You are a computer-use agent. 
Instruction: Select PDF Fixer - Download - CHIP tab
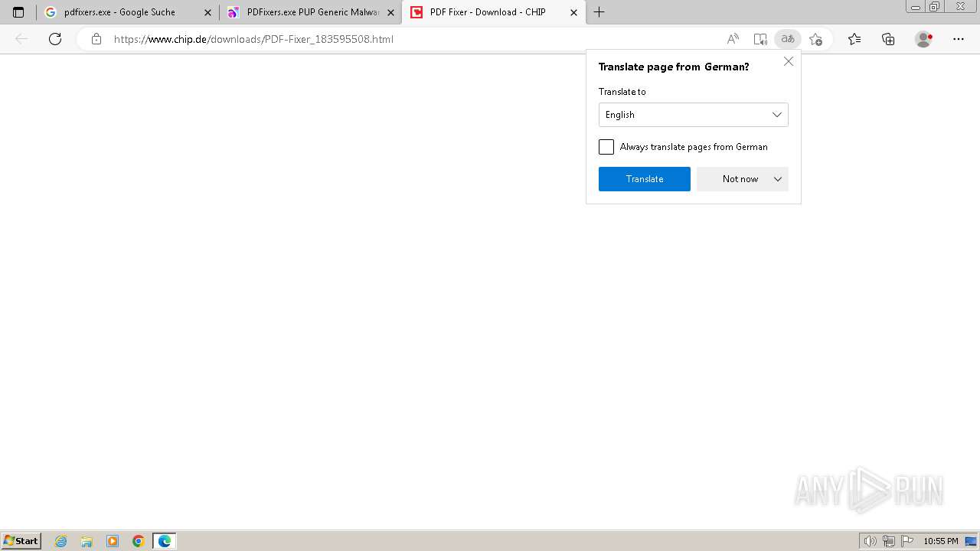pyautogui.click(x=494, y=12)
